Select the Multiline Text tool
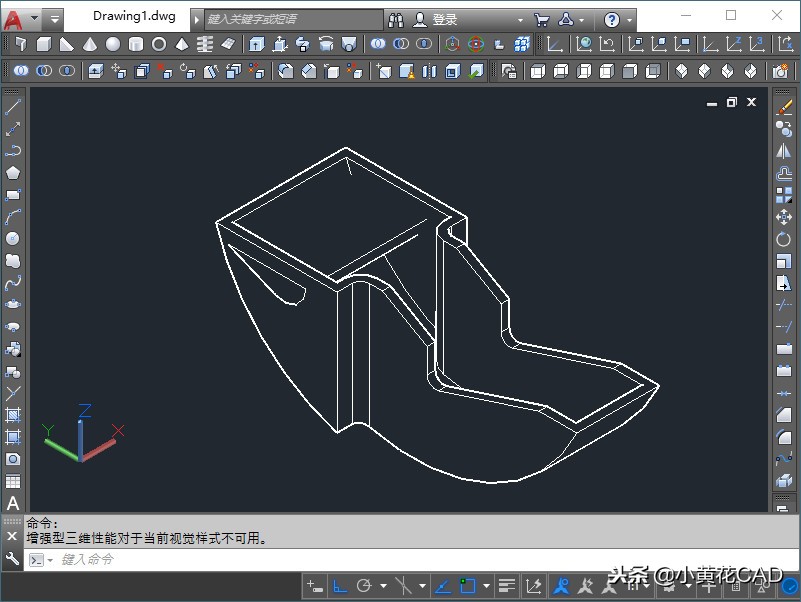The image size is (801, 602). [13, 503]
